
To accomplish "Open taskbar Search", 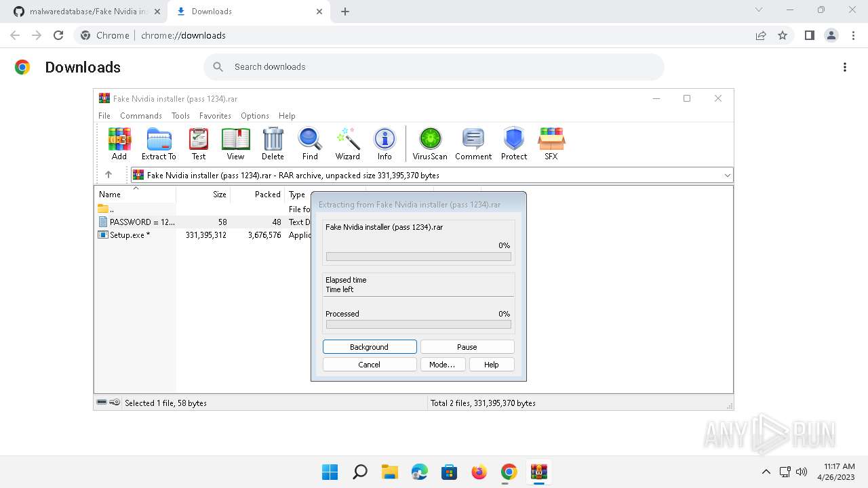I will 360,472.
